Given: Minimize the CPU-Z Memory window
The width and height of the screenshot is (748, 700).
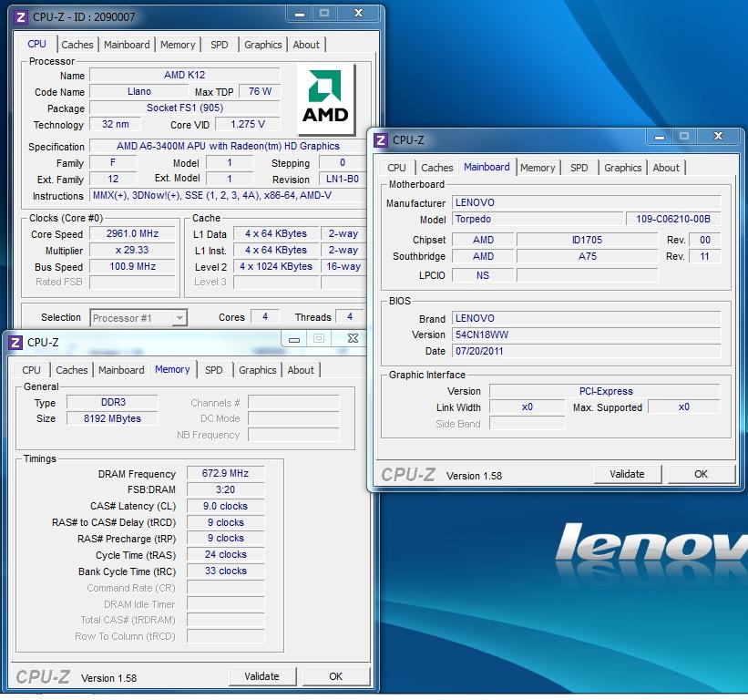Looking at the screenshot, I should click(294, 339).
